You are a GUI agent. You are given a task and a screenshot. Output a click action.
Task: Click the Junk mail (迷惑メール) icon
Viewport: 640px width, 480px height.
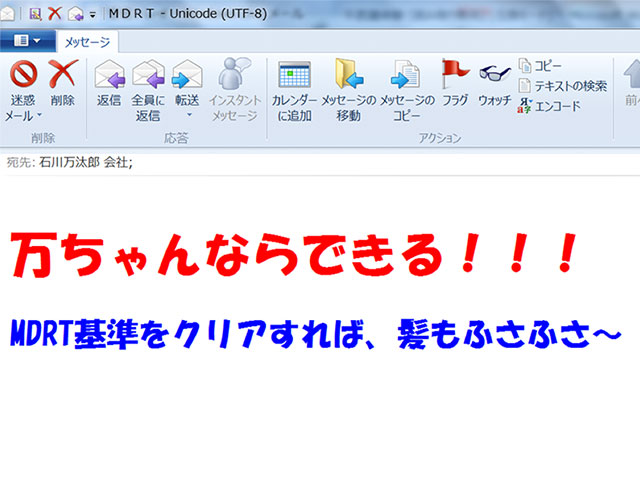(23, 76)
